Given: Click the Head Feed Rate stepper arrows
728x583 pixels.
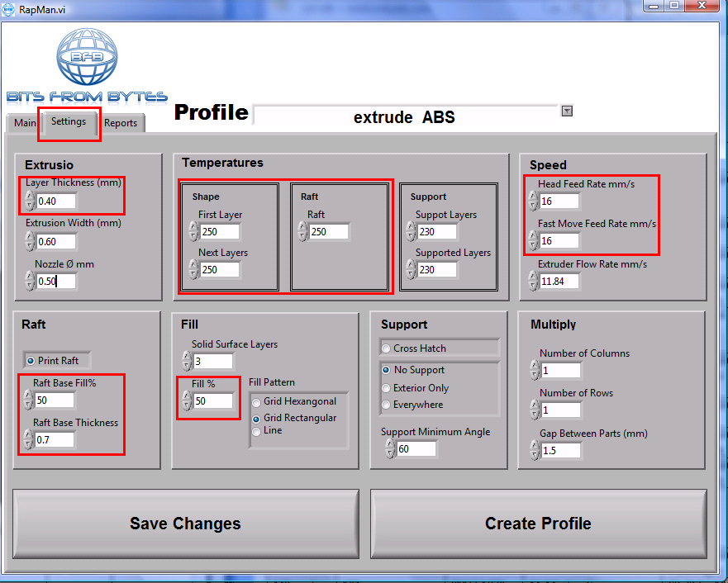Looking at the screenshot, I should coord(533,201).
